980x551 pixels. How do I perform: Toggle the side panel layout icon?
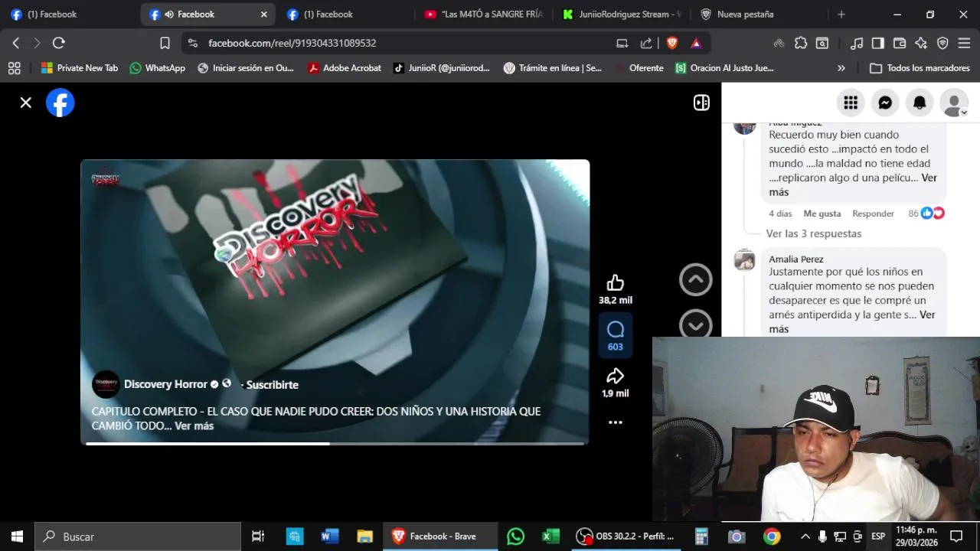pyautogui.click(x=701, y=103)
